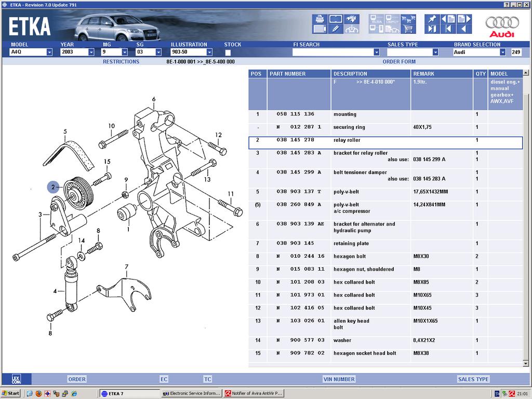Image resolution: width=532 pixels, height=399 pixels.
Task: Click the VIN NUMBER button at the bottom
Action: (339, 379)
